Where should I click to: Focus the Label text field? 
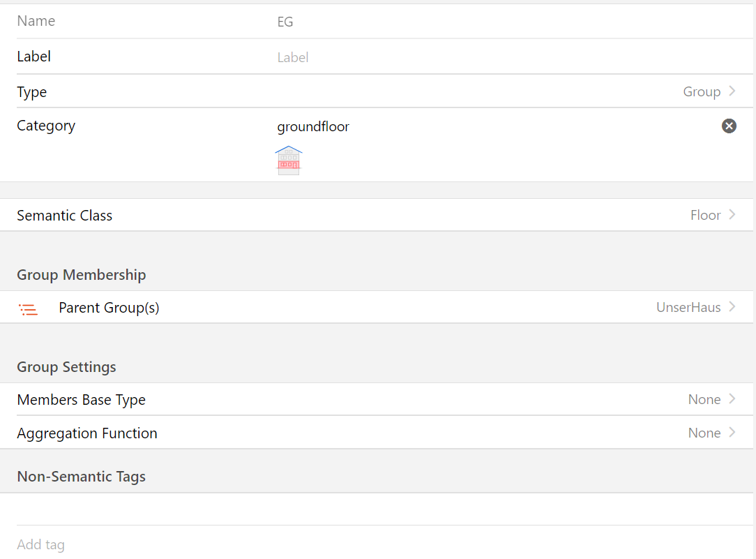[488, 57]
